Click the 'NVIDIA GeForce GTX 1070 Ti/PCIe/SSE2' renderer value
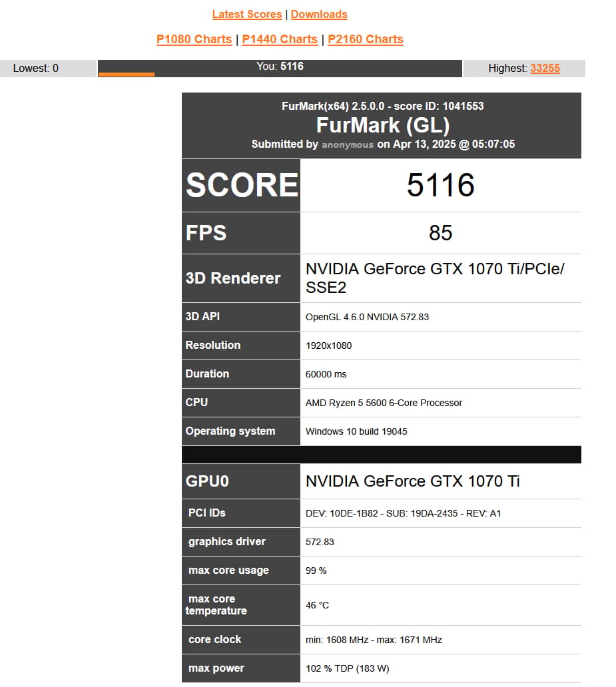616x687 pixels. (435, 278)
